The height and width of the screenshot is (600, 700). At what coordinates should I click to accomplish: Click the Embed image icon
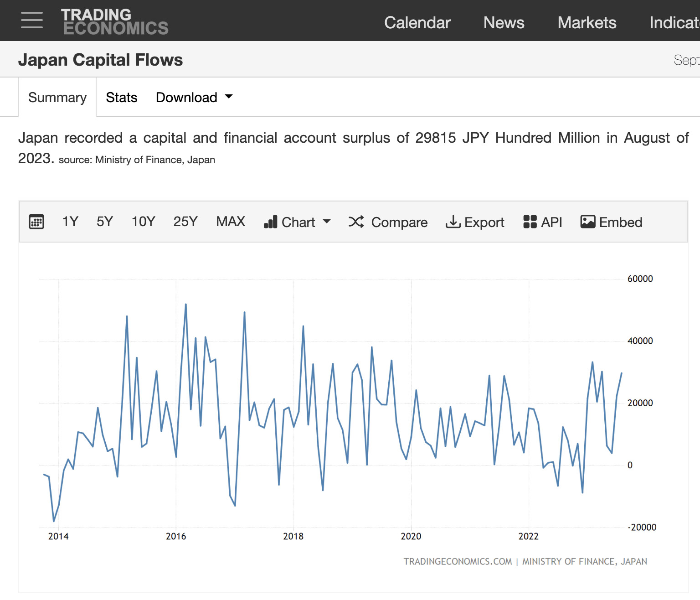(588, 222)
